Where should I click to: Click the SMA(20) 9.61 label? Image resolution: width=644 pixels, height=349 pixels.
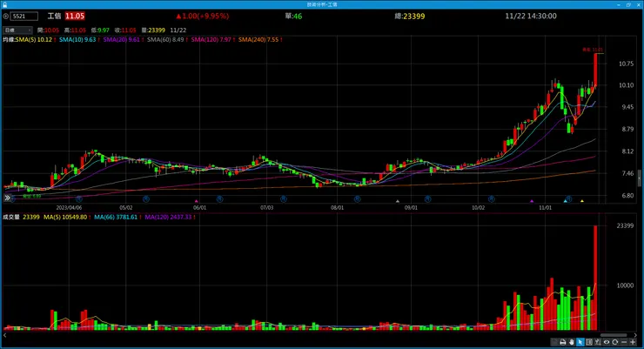click(121, 40)
